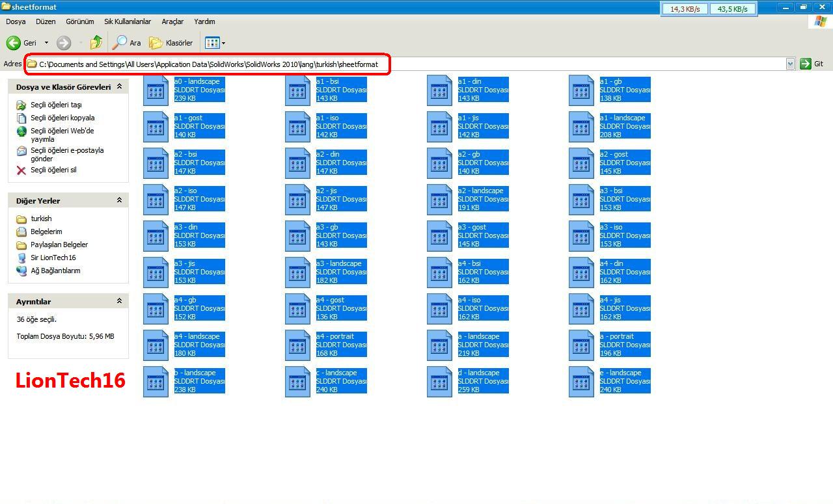The height and width of the screenshot is (504, 833).
Task: Open the Sık Kullanılanlar menu
Action: [128, 21]
